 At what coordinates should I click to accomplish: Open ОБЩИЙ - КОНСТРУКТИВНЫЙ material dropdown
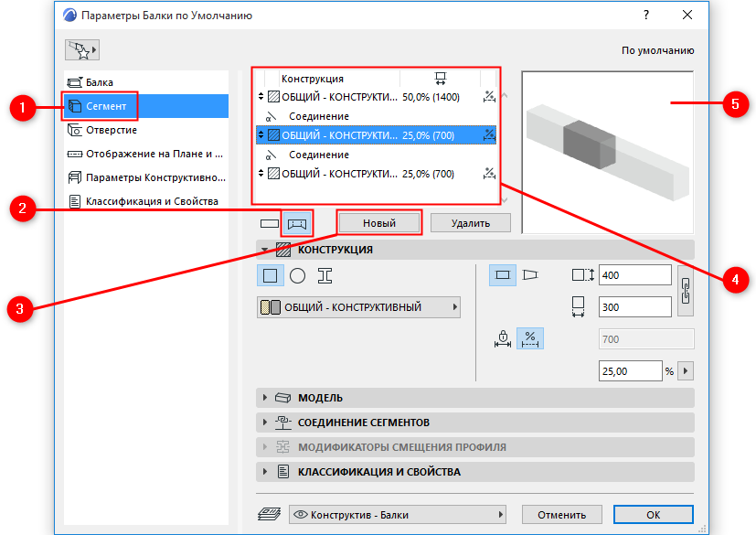(x=358, y=307)
